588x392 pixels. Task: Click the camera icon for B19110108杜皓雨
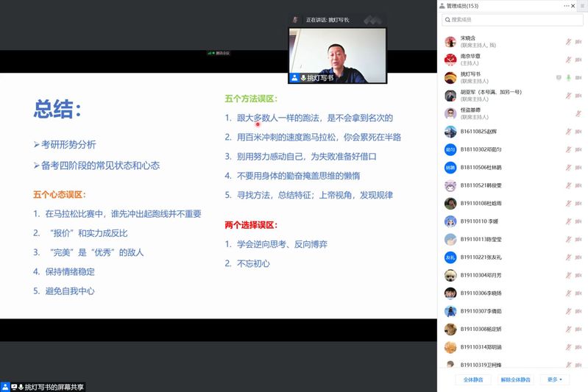578,203
